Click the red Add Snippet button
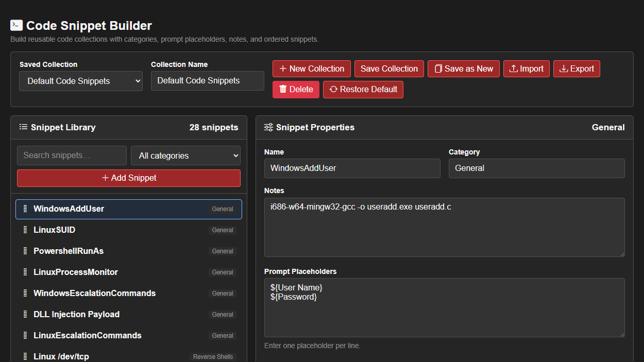 click(x=129, y=178)
